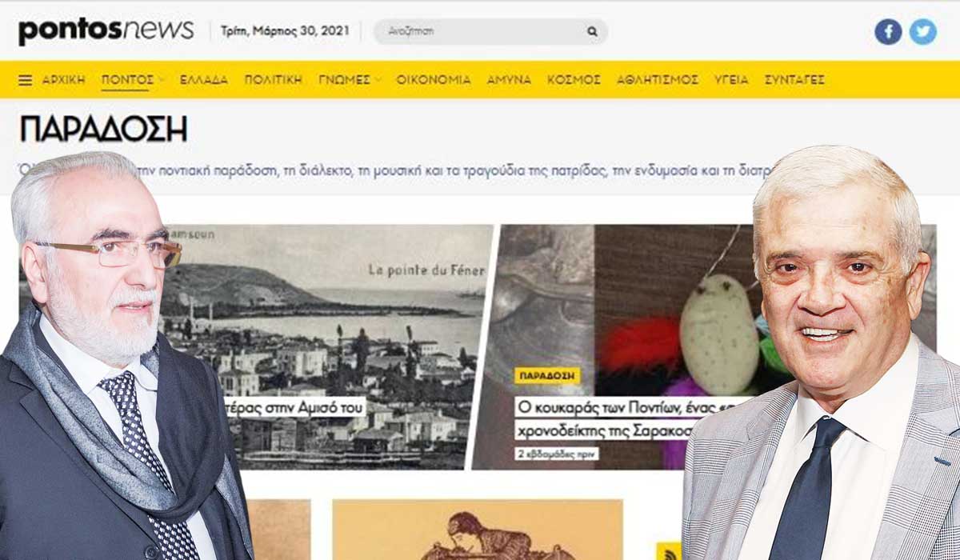960x560 pixels.
Task: Open the ΕΛΛΑΔΑ menu item
Action: [x=204, y=80]
